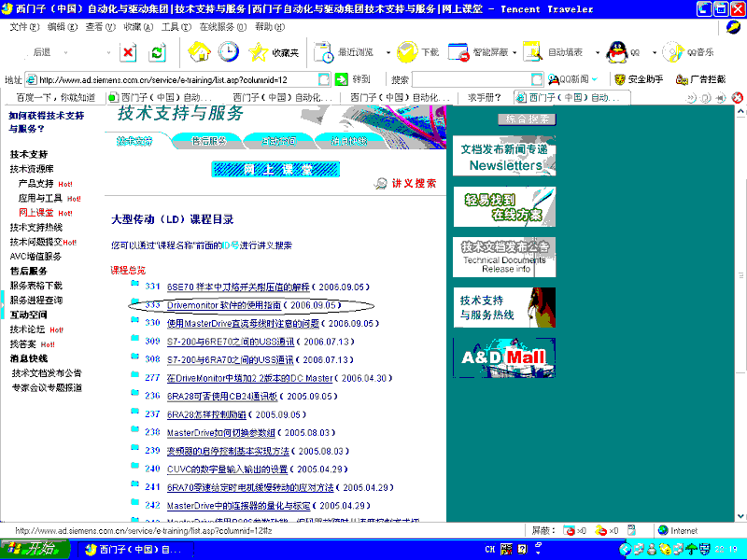
Task: Click the Start (开始) button
Action: pyautogui.click(x=35, y=549)
